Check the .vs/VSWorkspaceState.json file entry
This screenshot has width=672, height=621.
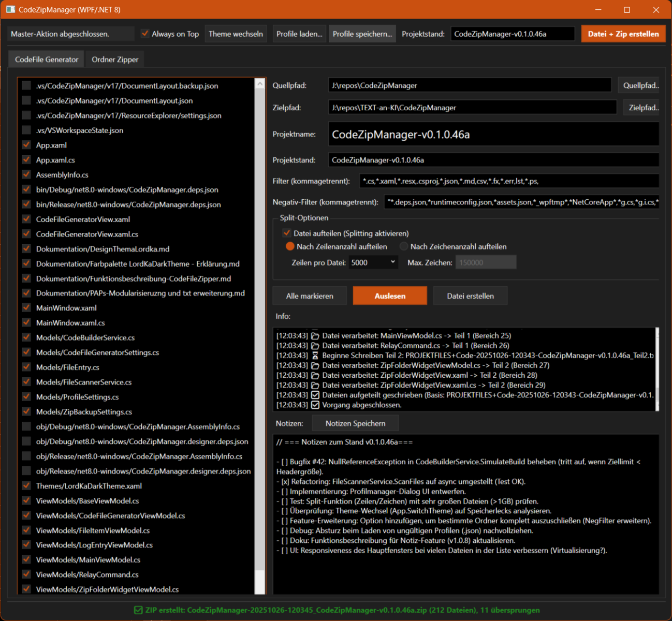(26, 130)
